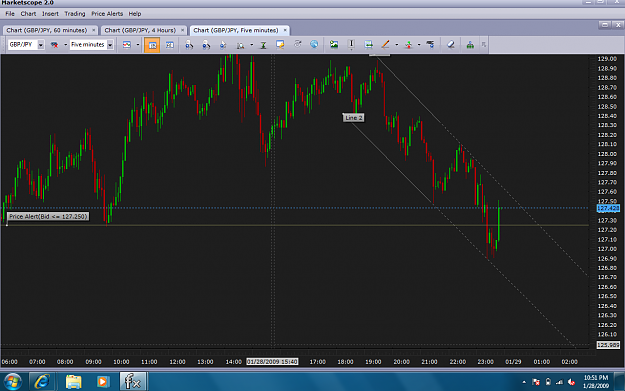This screenshot has height=391, width=625.
Task: Click the green hierarchy tree icon
Action: [470, 45]
